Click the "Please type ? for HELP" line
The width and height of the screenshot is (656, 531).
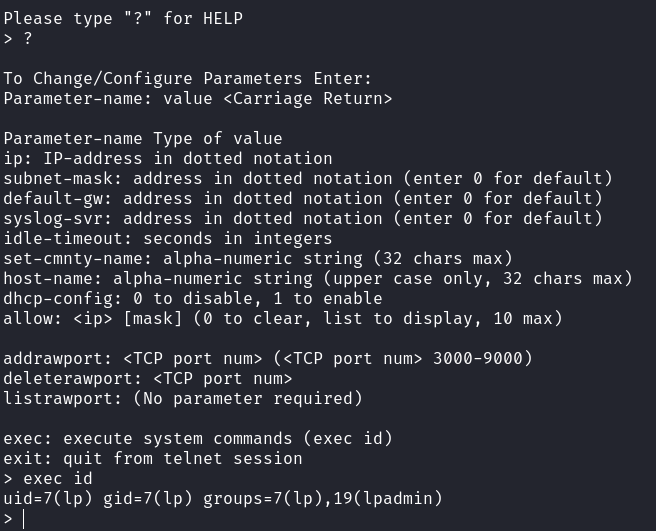123,18
